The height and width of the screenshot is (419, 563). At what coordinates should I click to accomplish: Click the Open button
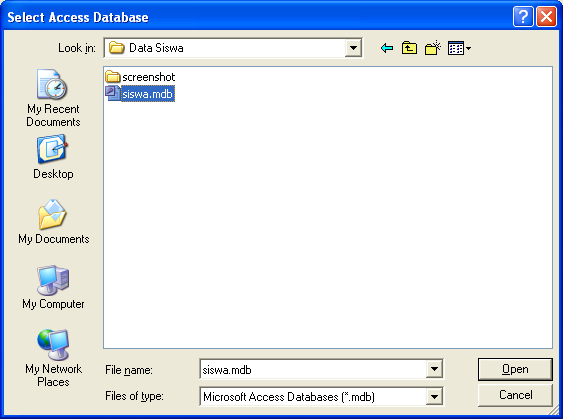click(515, 369)
